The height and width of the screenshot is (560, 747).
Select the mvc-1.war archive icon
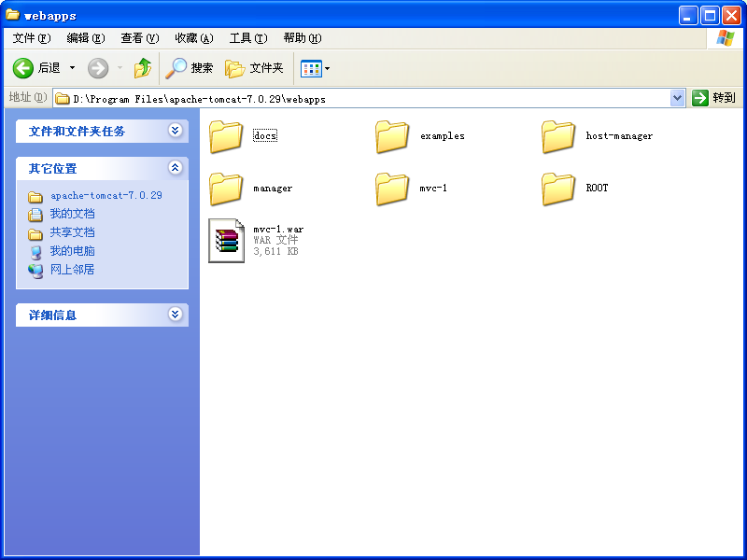point(226,241)
